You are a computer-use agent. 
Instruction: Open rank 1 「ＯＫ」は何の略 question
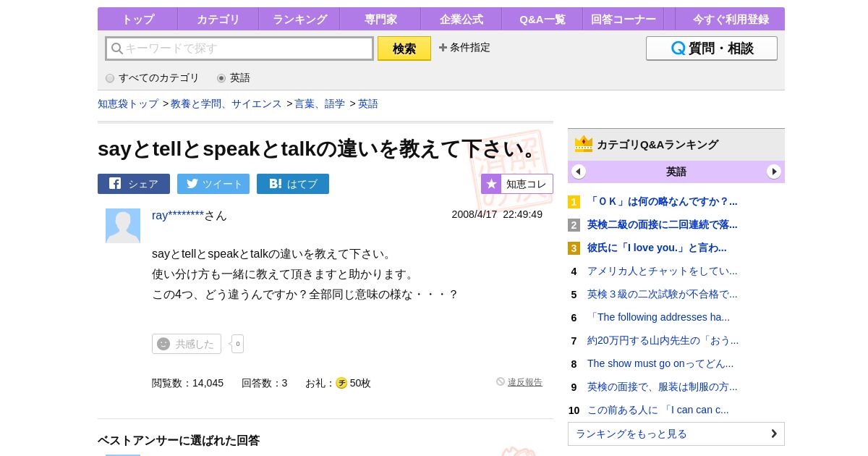[x=663, y=201]
